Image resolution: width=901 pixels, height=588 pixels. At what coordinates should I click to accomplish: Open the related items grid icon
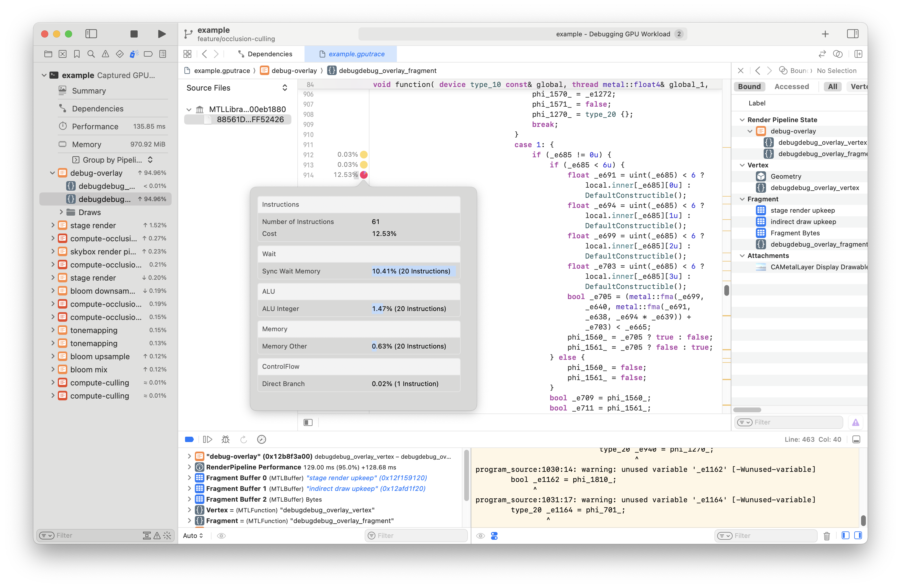[x=187, y=54]
